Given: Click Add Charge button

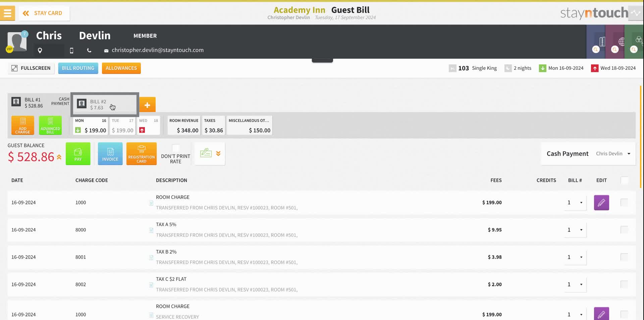Looking at the screenshot, I should click(23, 125).
